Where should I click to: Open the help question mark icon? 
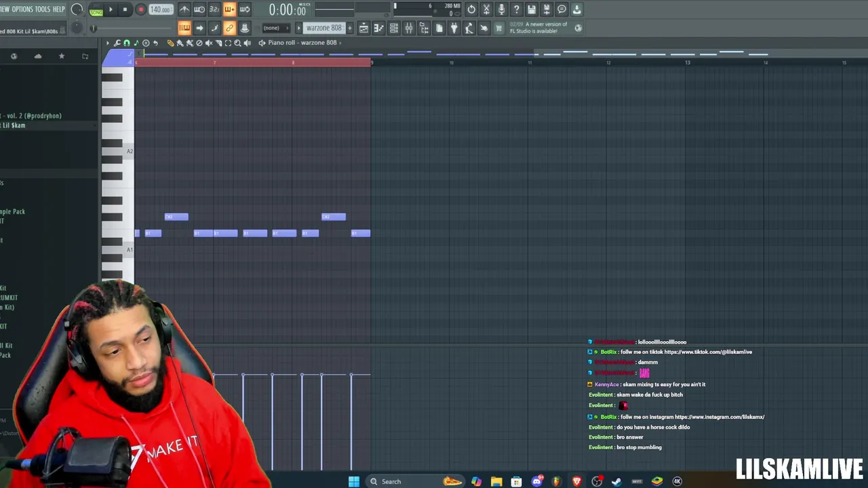coord(516,9)
